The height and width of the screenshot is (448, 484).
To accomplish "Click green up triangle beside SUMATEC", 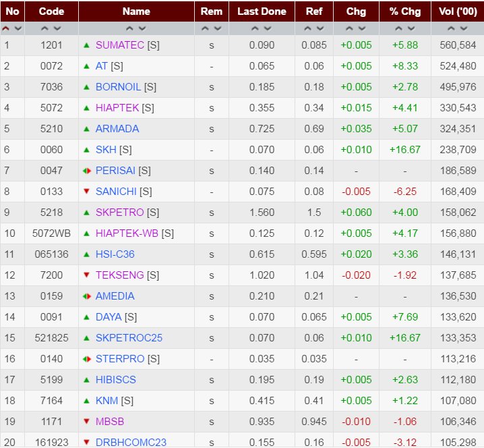I will [x=87, y=45].
